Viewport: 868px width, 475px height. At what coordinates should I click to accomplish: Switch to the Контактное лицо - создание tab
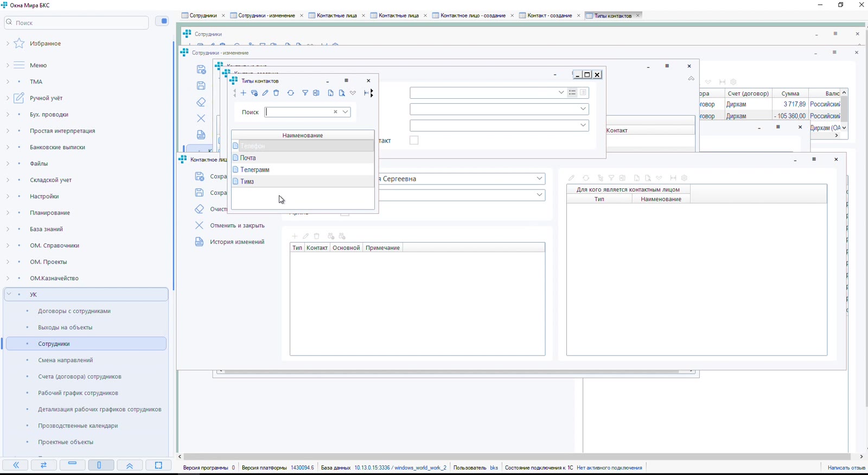(473, 16)
